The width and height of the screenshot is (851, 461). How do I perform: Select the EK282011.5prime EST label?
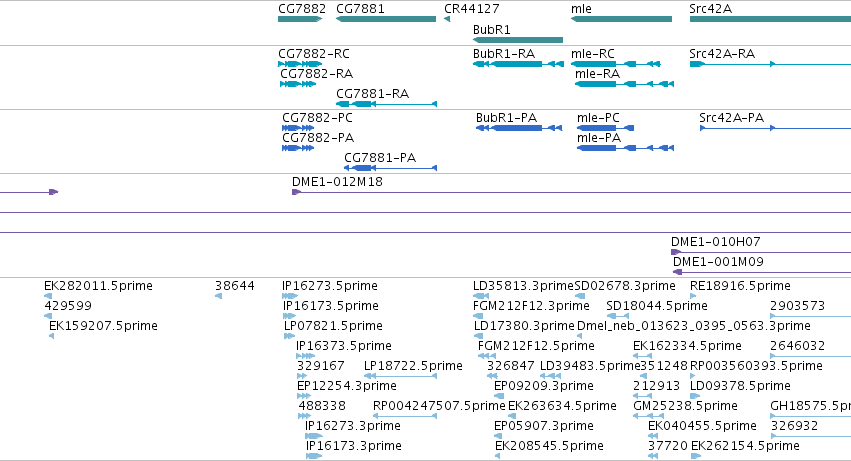tap(98, 286)
